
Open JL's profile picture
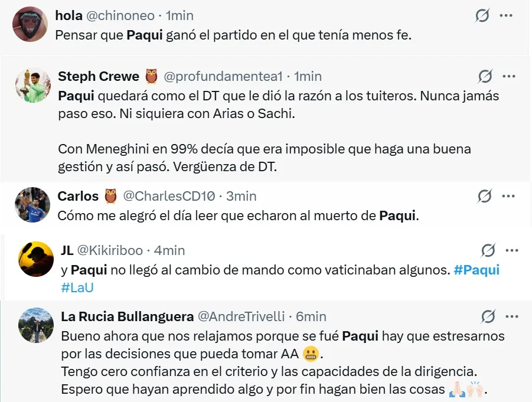tap(36, 259)
